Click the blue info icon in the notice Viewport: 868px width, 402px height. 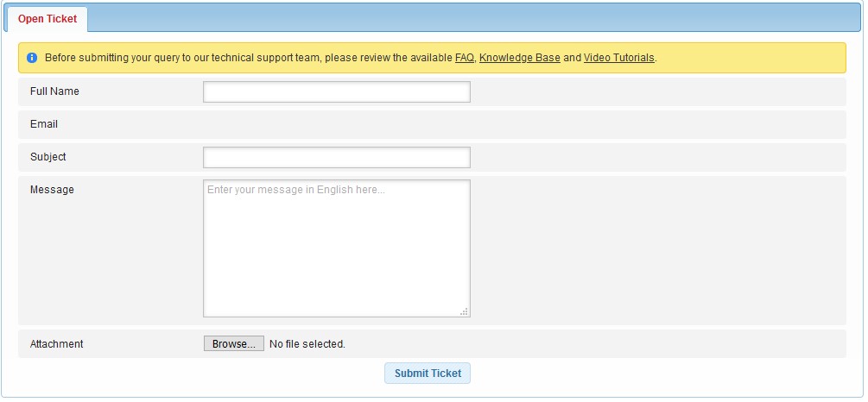coord(32,58)
